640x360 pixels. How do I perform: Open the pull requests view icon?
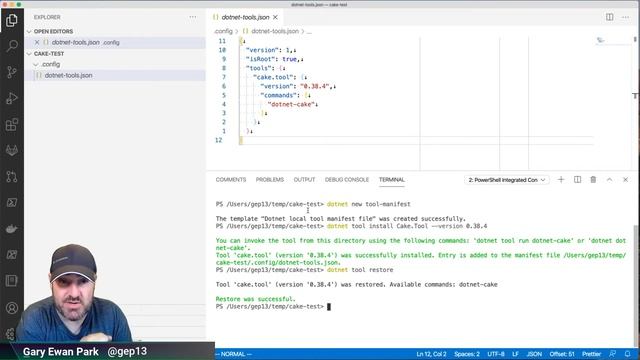[x=12, y=176]
